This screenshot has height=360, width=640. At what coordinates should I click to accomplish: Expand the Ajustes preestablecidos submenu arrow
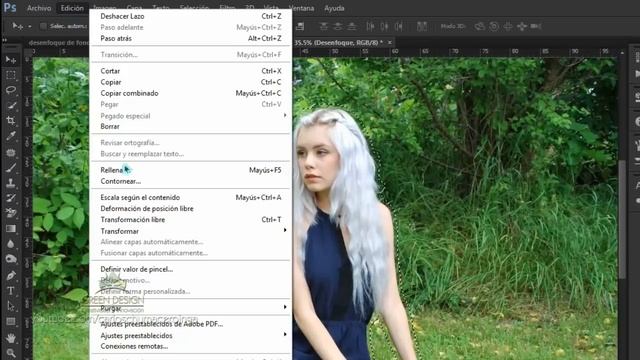click(285, 335)
